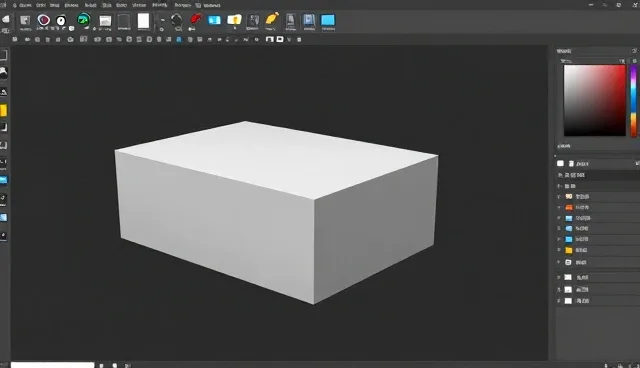Select the layer row with yellow folder icon
Image resolution: width=640 pixels, height=368 pixels.
[x=598, y=250]
